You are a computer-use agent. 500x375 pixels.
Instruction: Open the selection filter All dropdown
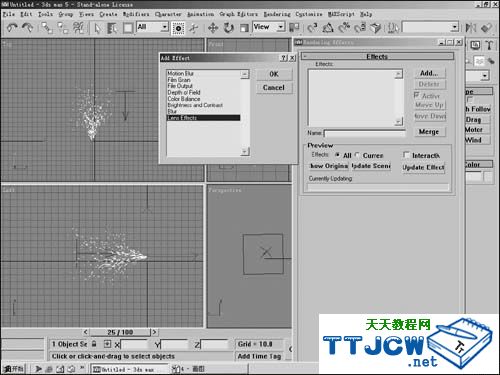pyautogui.click(x=153, y=27)
